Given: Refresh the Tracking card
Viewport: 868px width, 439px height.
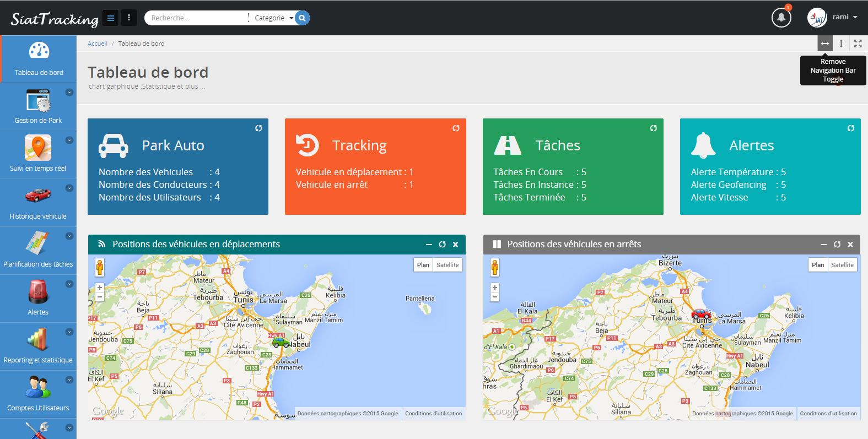Looking at the screenshot, I should click(456, 128).
